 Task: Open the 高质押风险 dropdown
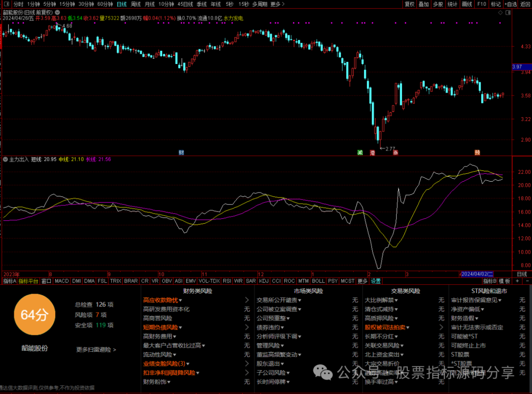point(381,318)
